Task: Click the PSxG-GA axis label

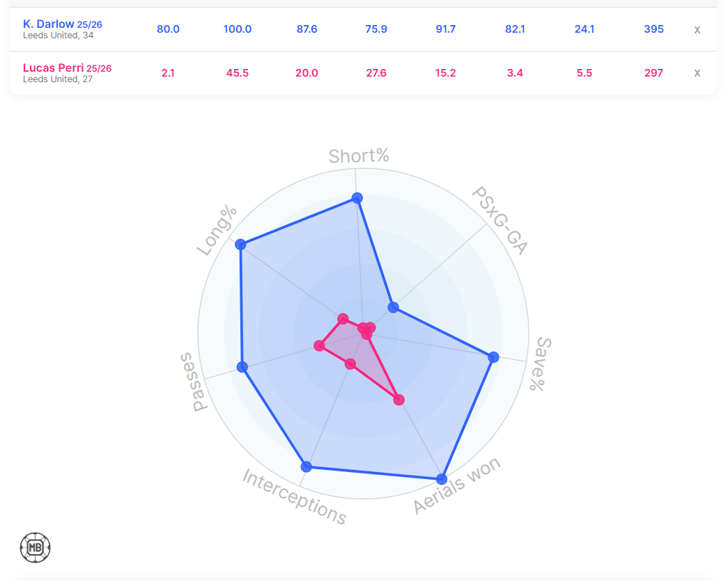Action: (x=499, y=221)
